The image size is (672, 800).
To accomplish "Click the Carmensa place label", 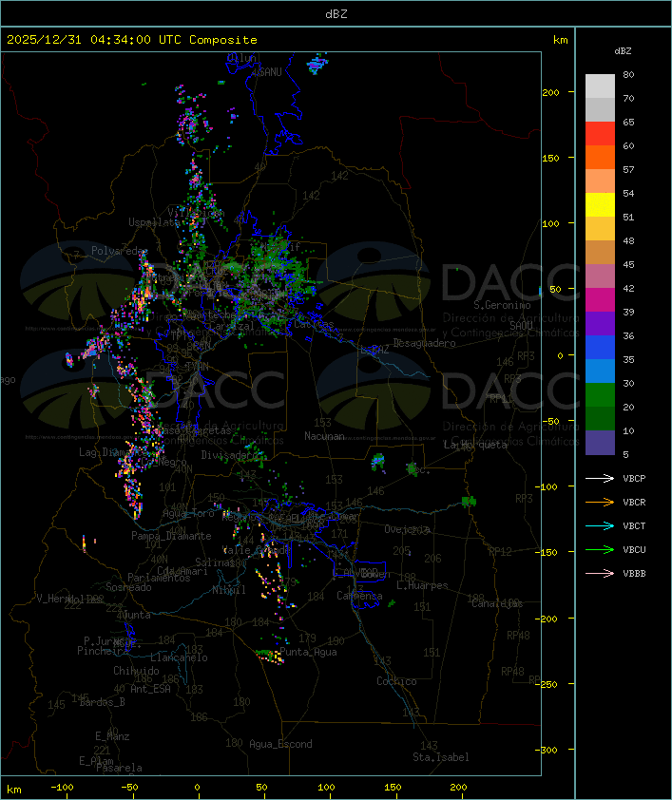I will (359, 596).
